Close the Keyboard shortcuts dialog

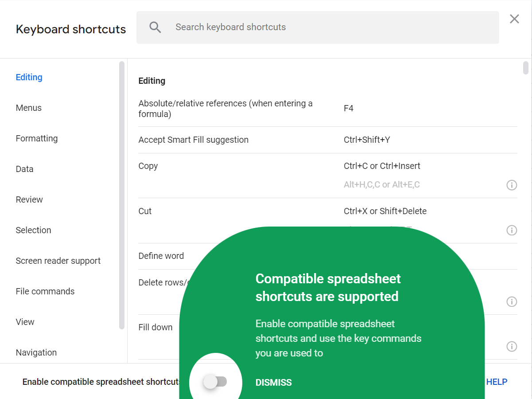tap(514, 19)
